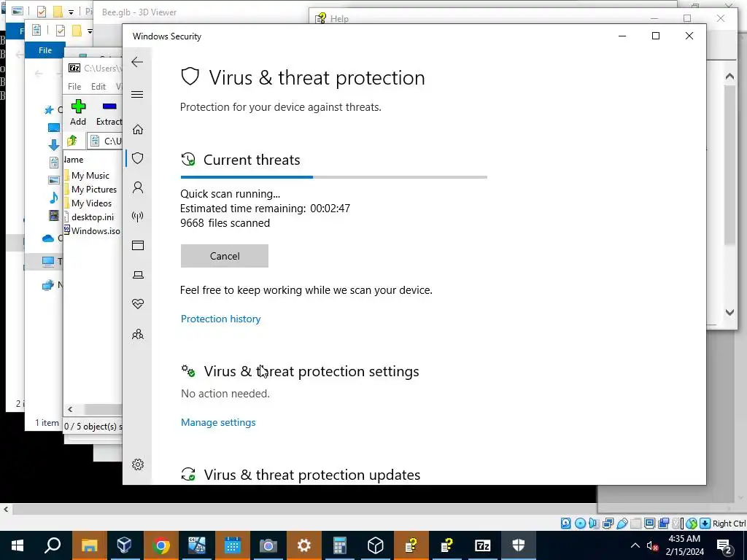The width and height of the screenshot is (747, 560).
Task: Select Quick access star in File Explorer
Action: tap(49, 111)
